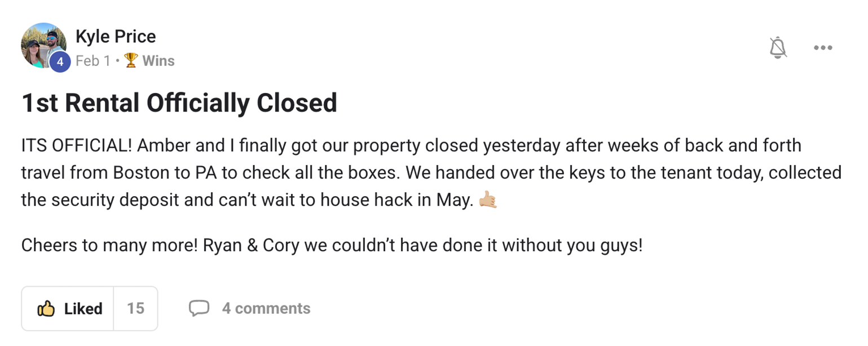The width and height of the screenshot is (868, 346).
Task: Open the "4 comments" link
Action: click(266, 308)
